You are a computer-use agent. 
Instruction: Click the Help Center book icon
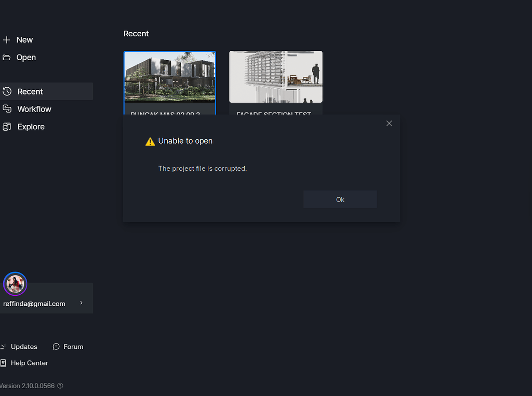pos(4,363)
